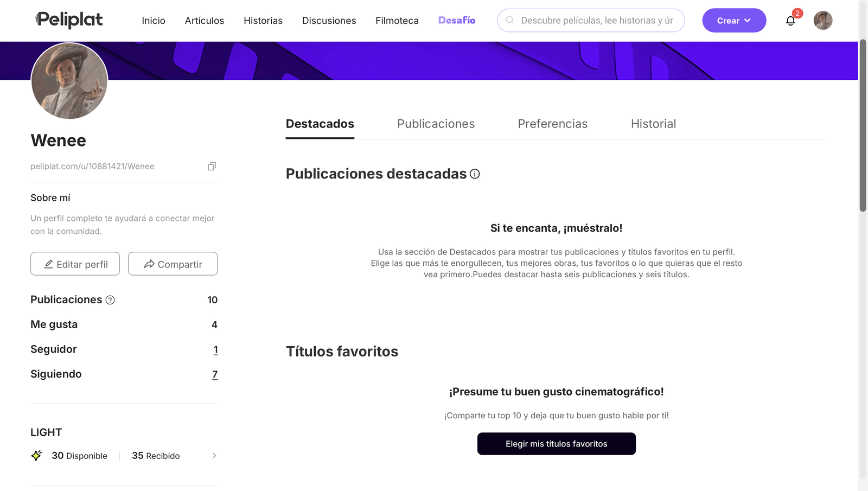Image resolution: width=868 pixels, height=491 pixels.
Task: Switch to Preferencias tab
Action: (553, 124)
